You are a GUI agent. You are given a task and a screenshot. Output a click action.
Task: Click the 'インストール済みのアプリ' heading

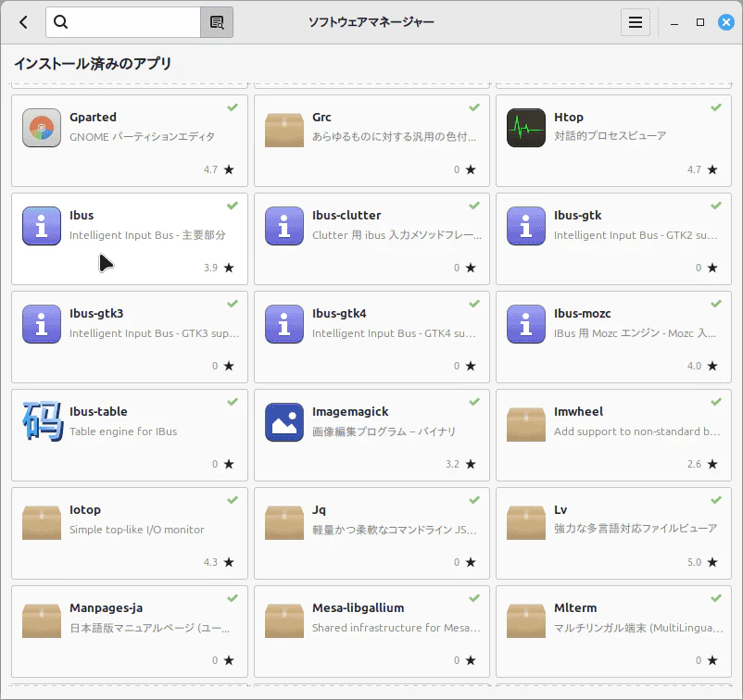(x=93, y=64)
